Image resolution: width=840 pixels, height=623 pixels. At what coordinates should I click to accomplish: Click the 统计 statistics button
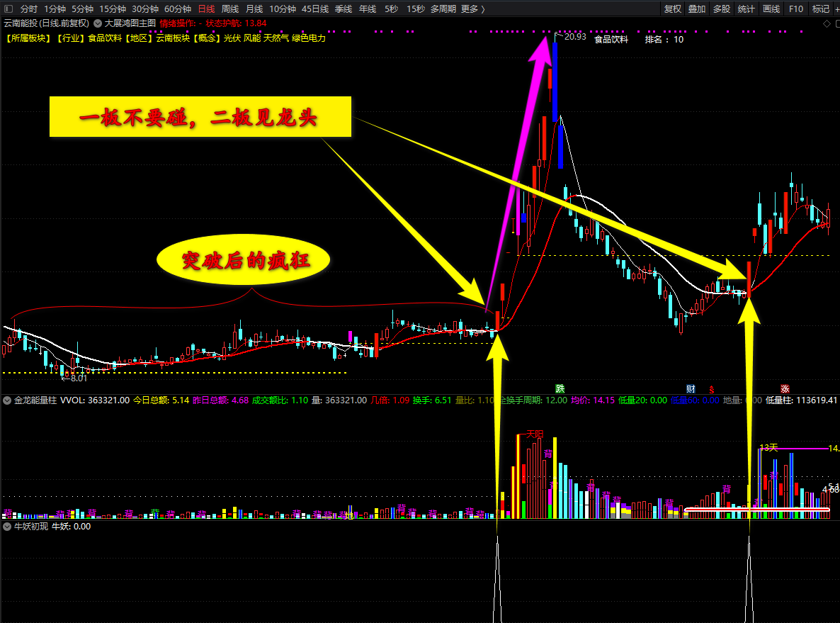coord(747,9)
